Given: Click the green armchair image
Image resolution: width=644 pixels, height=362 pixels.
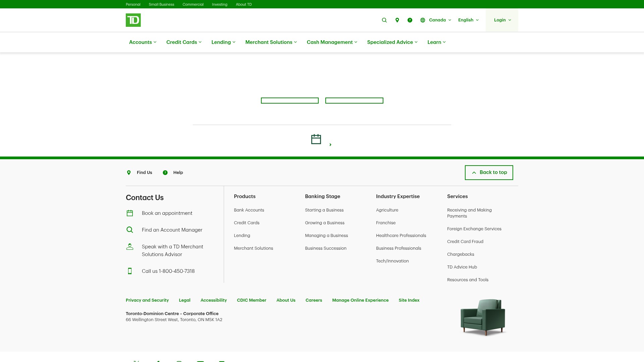Looking at the screenshot, I should (x=483, y=317).
